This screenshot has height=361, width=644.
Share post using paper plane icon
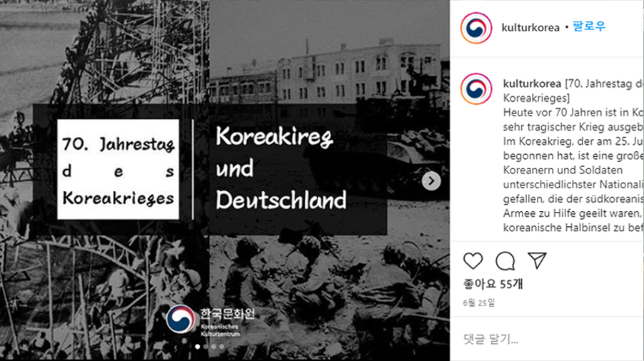pyautogui.click(x=537, y=260)
